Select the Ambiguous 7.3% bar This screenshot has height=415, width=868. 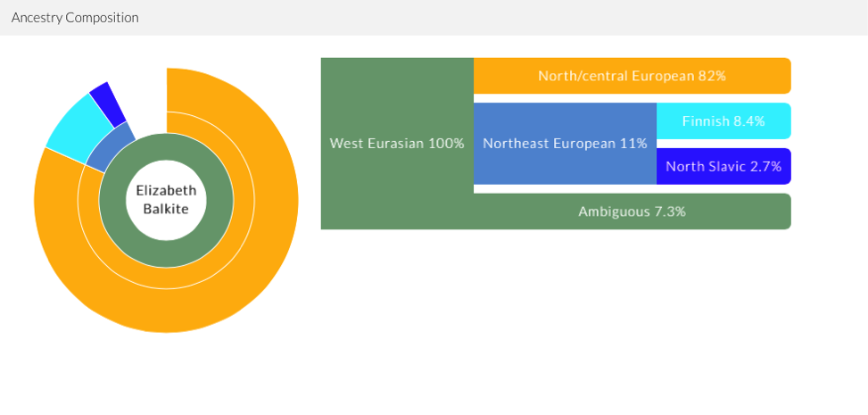632,212
